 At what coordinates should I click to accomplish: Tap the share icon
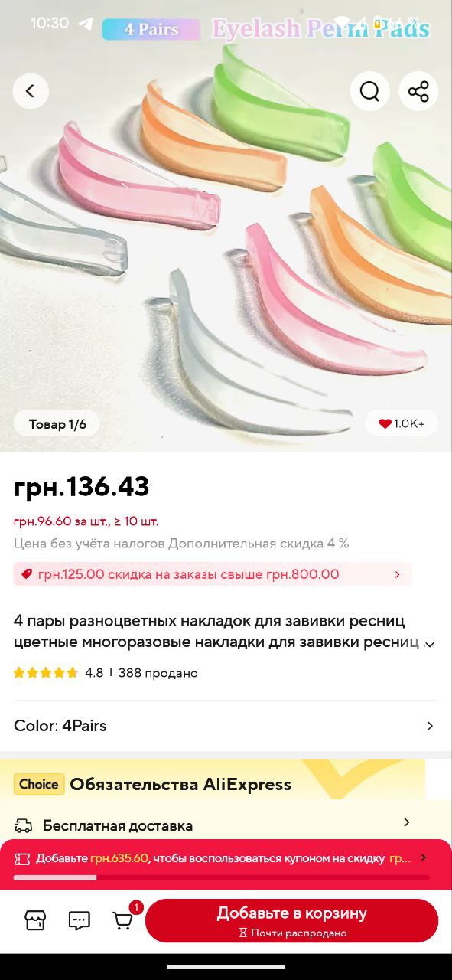click(418, 92)
